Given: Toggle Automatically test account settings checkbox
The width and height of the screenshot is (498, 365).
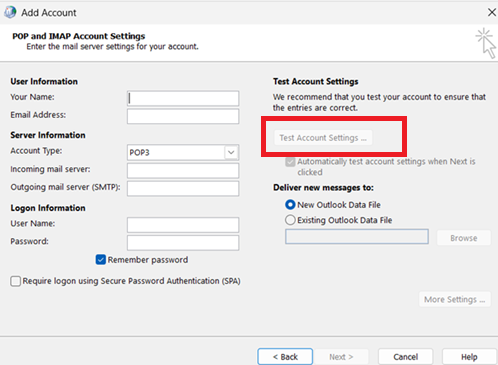Looking at the screenshot, I should coord(290,162).
